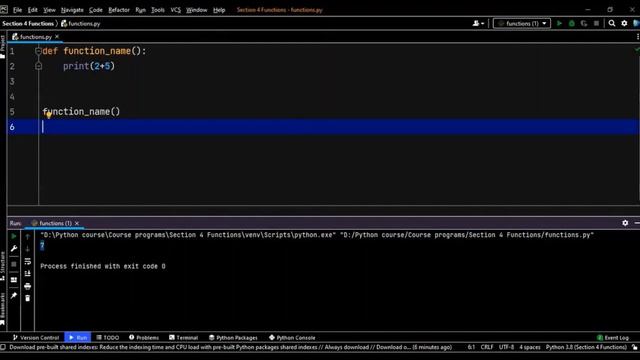Viewport: 640px width, 360px height.
Task: Run the program with the green toolbar play button
Action: pyautogui.click(x=559, y=24)
